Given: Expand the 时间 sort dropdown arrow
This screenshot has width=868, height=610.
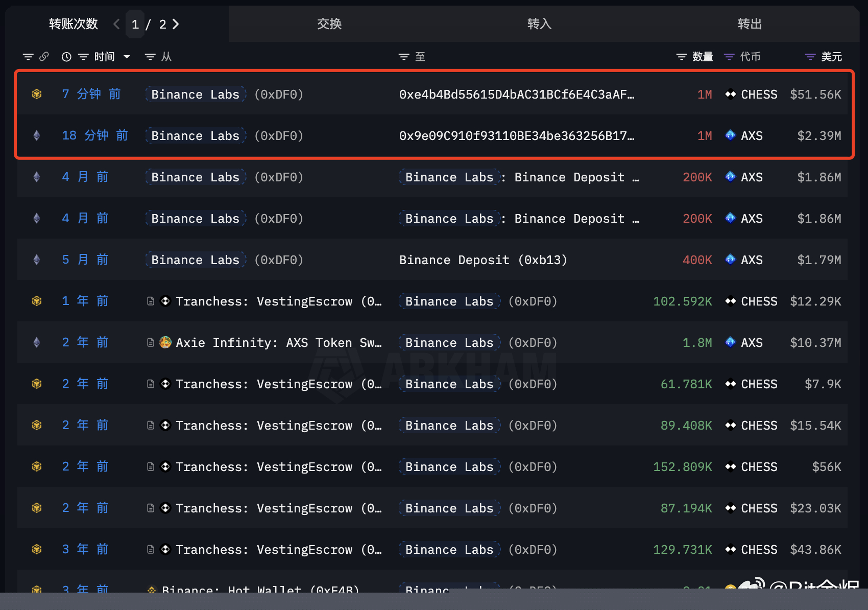Looking at the screenshot, I should tap(127, 57).
